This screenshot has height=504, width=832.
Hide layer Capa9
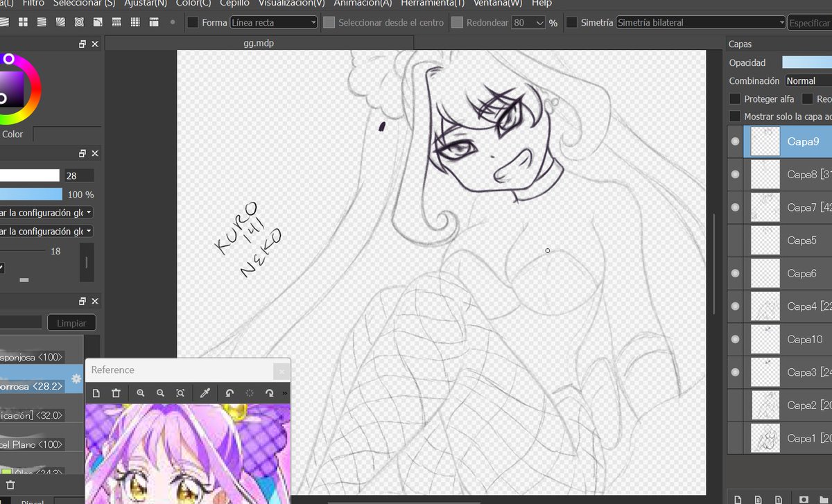(735, 141)
